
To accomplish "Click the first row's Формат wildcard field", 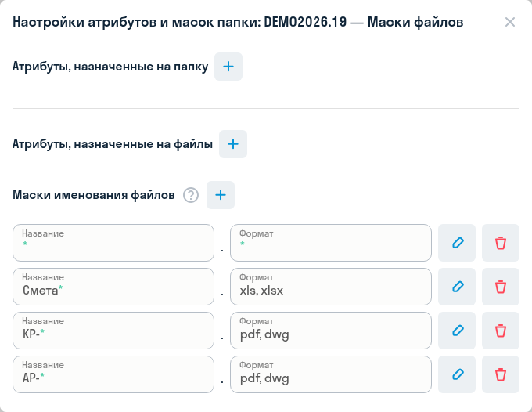I will tap(331, 243).
